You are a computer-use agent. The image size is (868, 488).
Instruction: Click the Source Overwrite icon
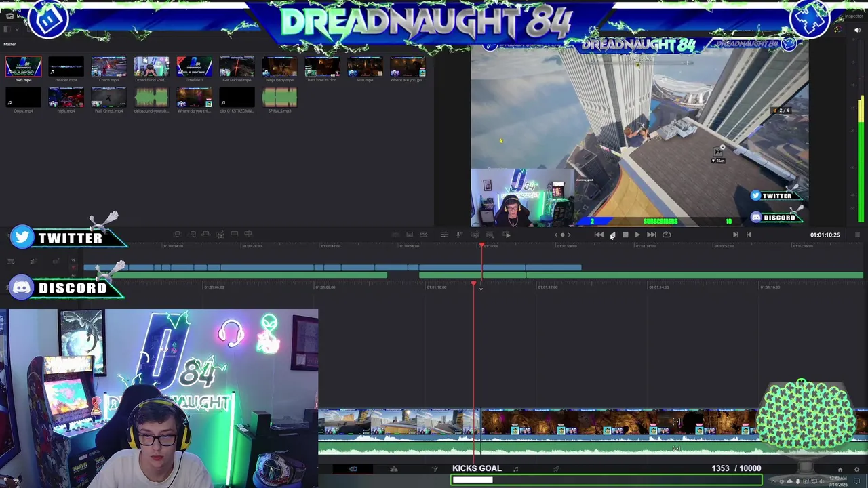pyautogui.click(x=248, y=235)
